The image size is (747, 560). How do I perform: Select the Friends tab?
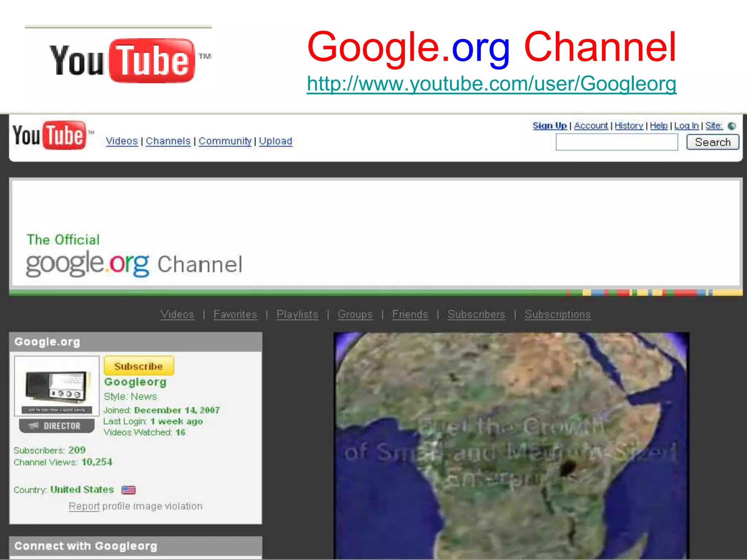pos(410,314)
